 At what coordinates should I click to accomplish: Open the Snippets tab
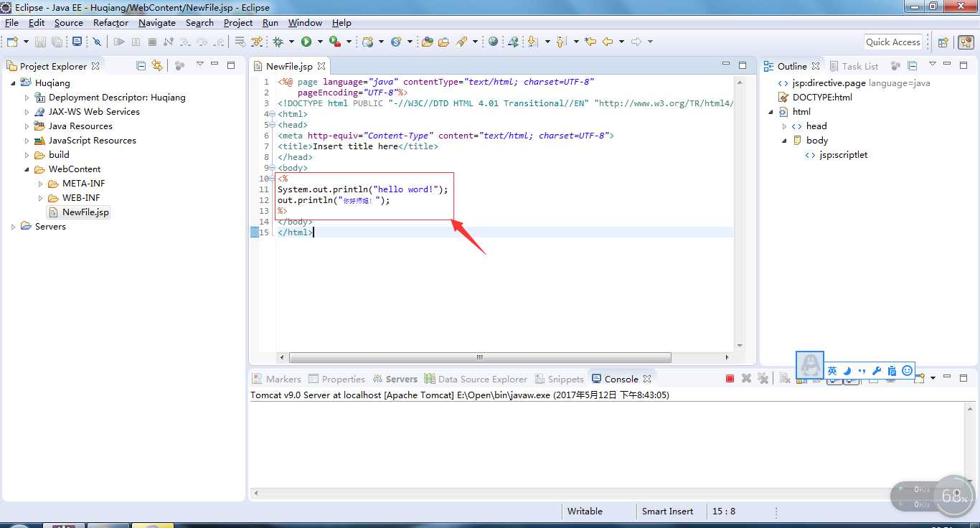(559, 379)
